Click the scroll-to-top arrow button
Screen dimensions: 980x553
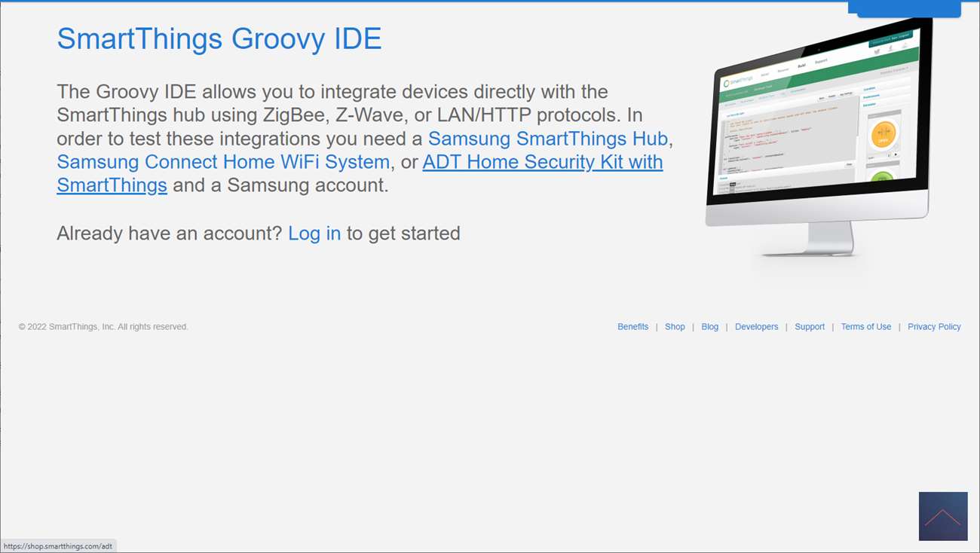(942, 516)
